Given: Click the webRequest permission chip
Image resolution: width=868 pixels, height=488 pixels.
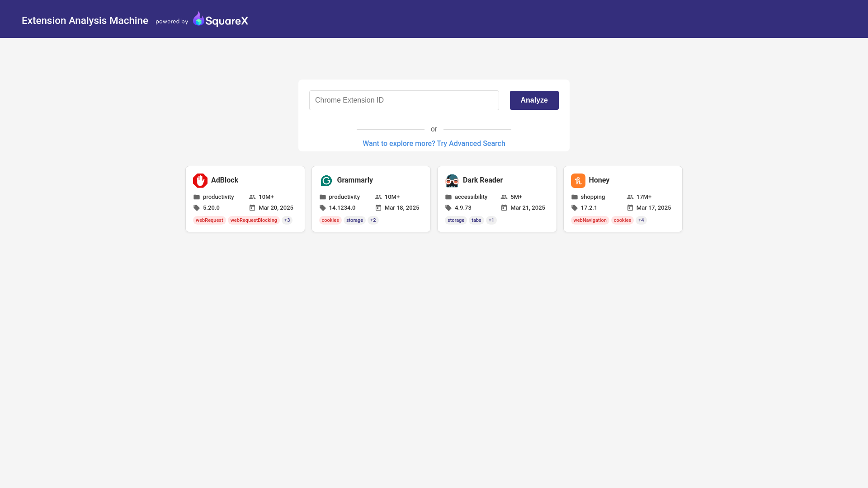Looking at the screenshot, I should pyautogui.click(x=209, y=221).
